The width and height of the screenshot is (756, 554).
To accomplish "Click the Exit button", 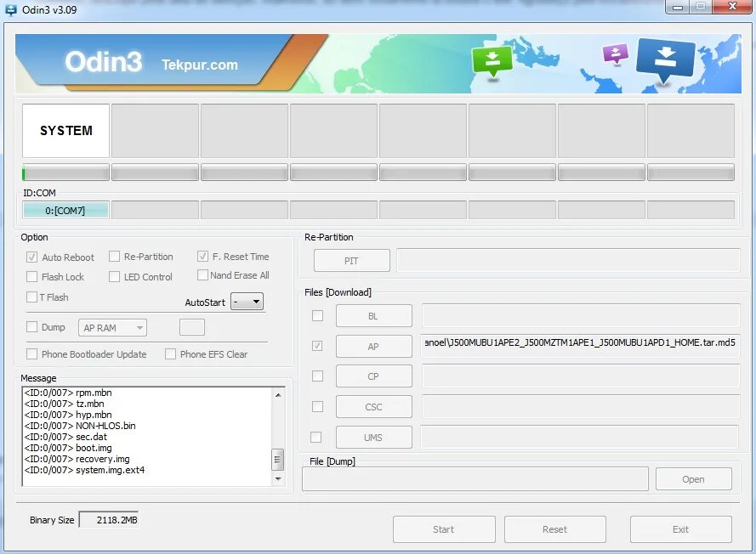I will [x=681, y=529].
